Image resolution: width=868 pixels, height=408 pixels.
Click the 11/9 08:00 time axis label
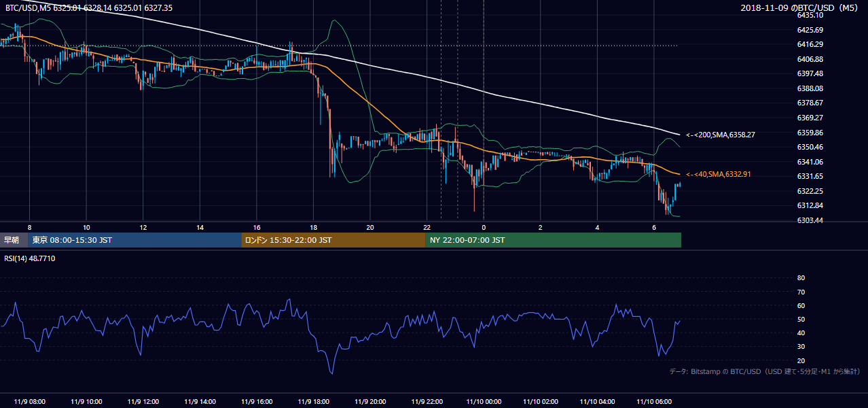29,402
